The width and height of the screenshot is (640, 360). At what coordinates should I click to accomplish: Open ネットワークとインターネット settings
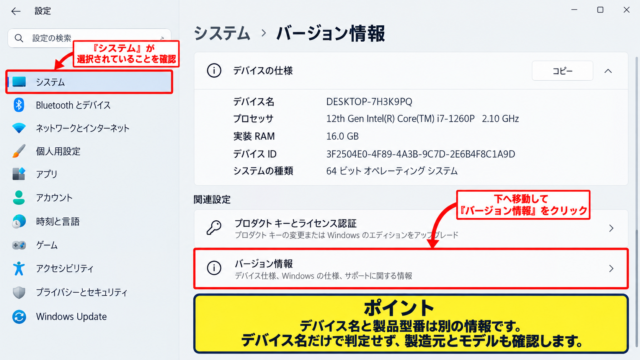(82, 128)
